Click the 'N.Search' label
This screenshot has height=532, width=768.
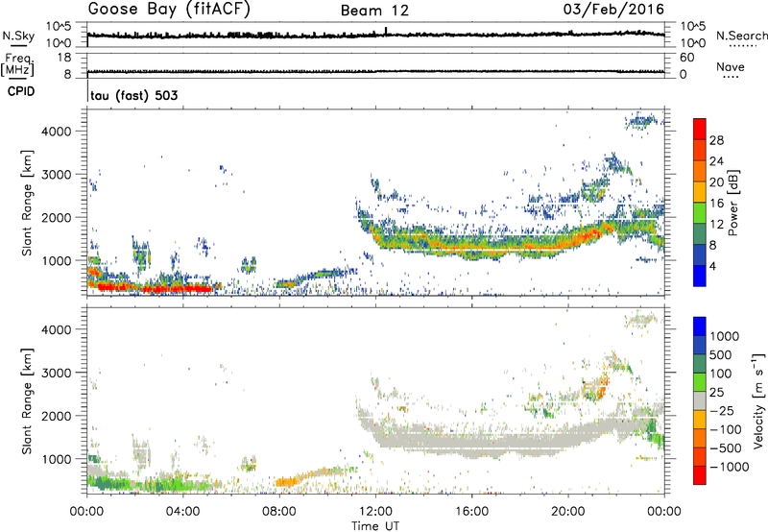coord(741,36)
